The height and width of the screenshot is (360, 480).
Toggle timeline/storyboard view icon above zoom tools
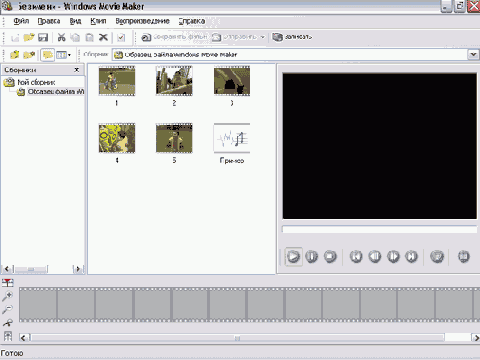[7, 283]
